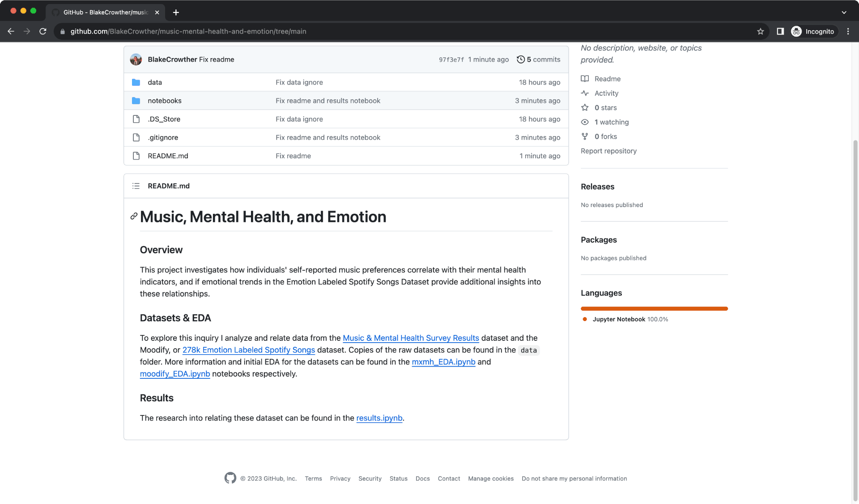Viewport: 859px width, 504px height.
Task: Bookmark this page with the star icon
Action: [x=760, y=31]
